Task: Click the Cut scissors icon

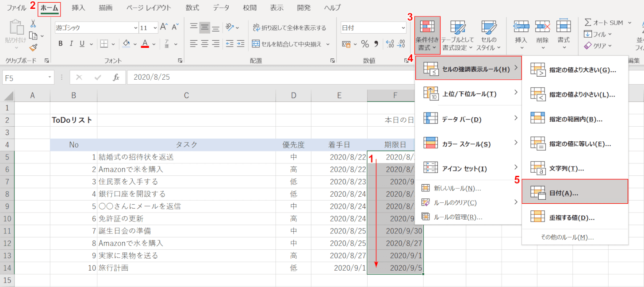Action: (33, 23)
